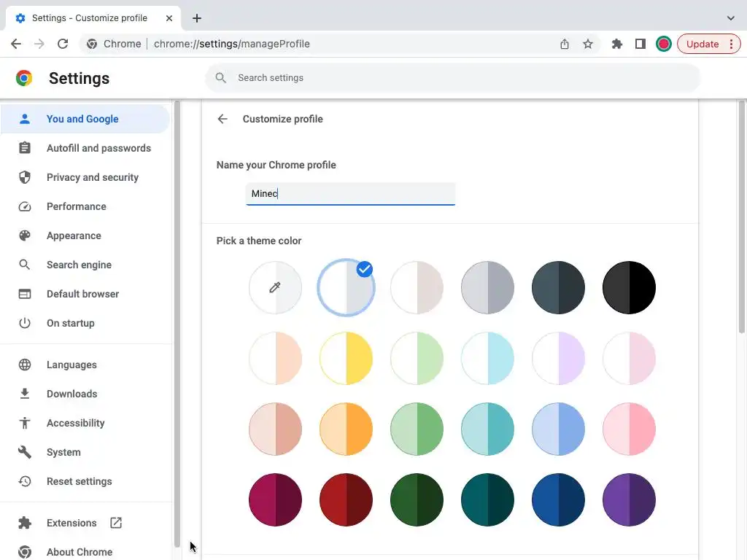Screen dimensions: 747x560
Task: Select the medium green theme color
Action: tap(417, 429)
